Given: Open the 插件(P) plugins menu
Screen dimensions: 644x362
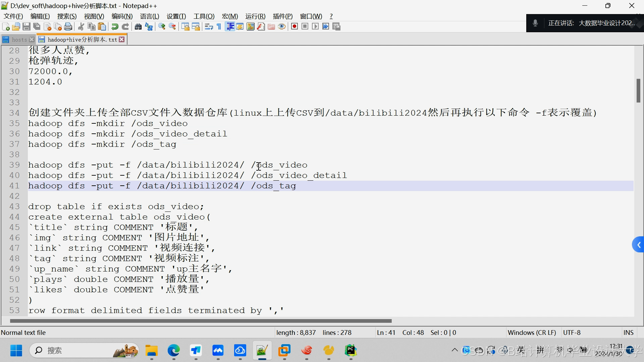Looking at the screenshot, I should coord(282,16).
